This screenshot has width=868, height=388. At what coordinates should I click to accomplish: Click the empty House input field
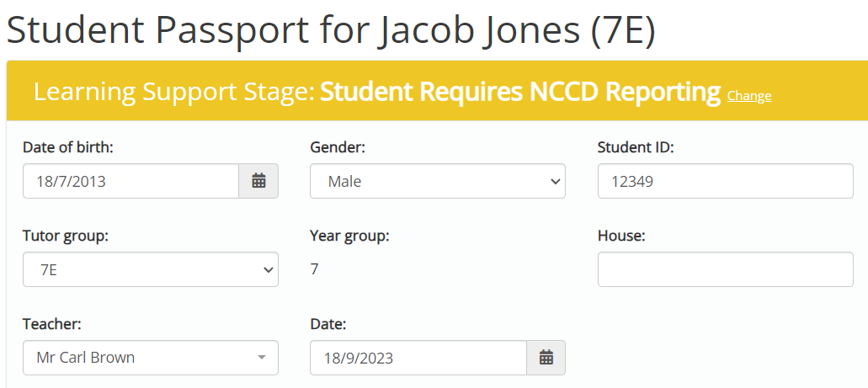click(x=725, y=269)
